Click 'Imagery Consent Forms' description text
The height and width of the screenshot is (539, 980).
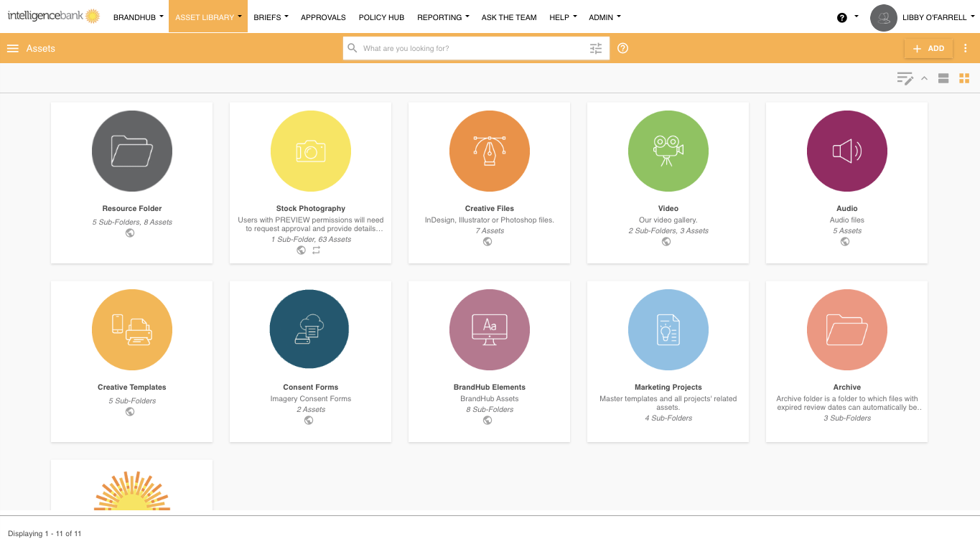click(x=311, y=399)
